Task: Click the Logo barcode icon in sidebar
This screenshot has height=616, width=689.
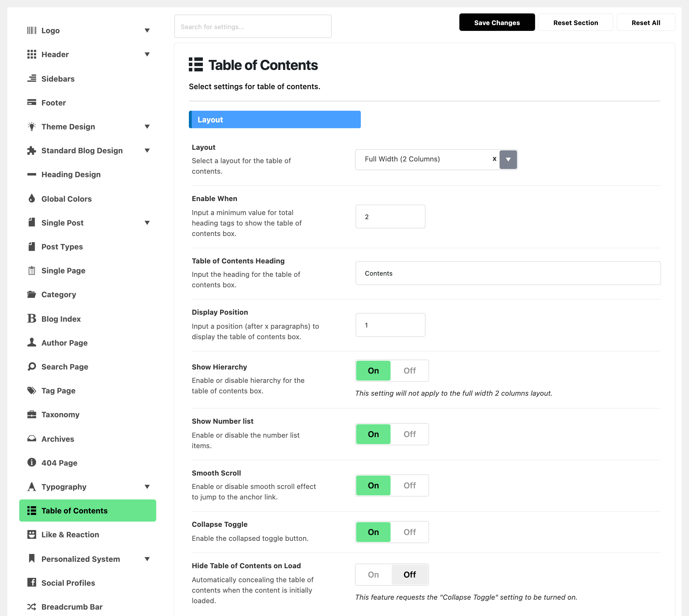Action: point(31,31)
